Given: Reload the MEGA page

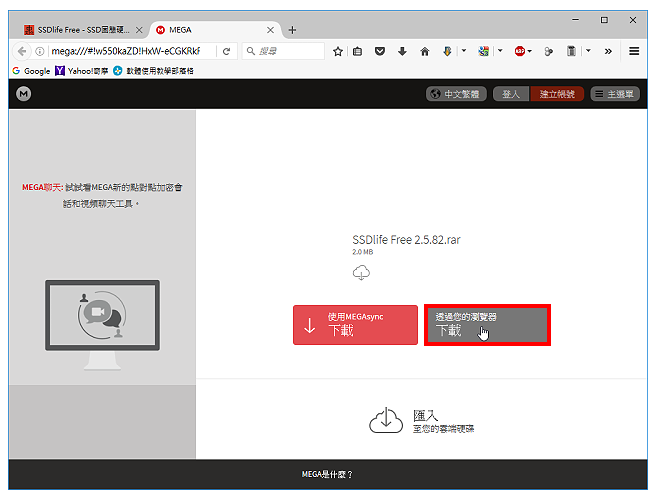Looking at the screenshot, I should 227,51.
